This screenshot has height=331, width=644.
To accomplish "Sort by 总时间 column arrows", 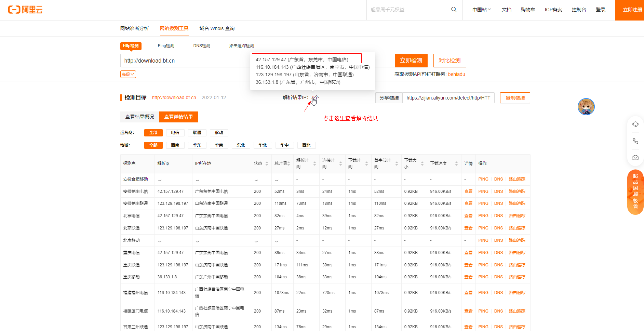I will click(289, 163).
